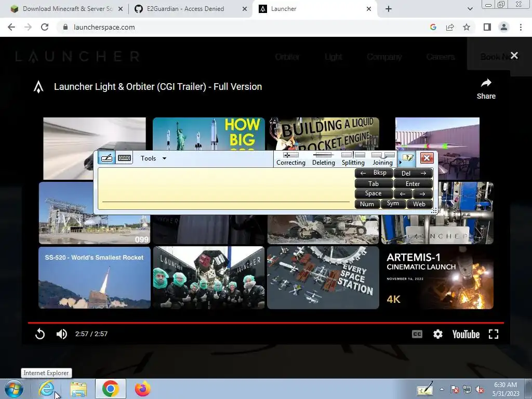
Task: Tap the Bksp key
Action: coord(374,173)
